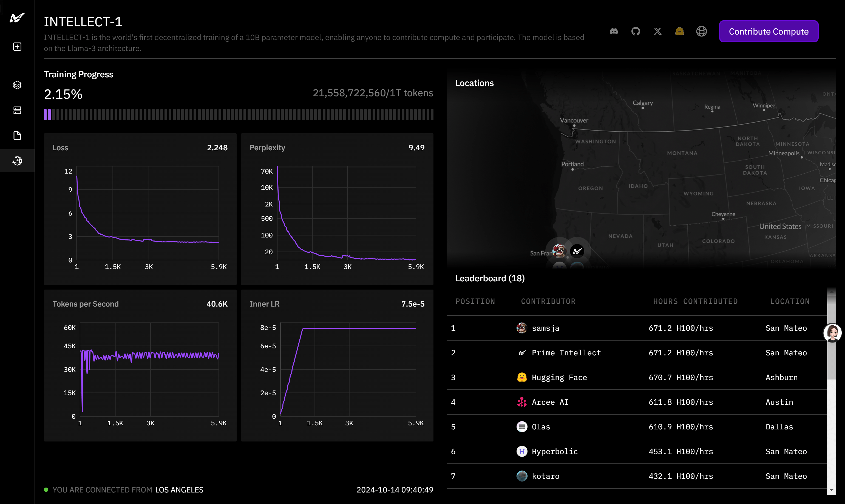Click the Perplexity line chart
Screen dimensions: 845x504
click(346, 213)
